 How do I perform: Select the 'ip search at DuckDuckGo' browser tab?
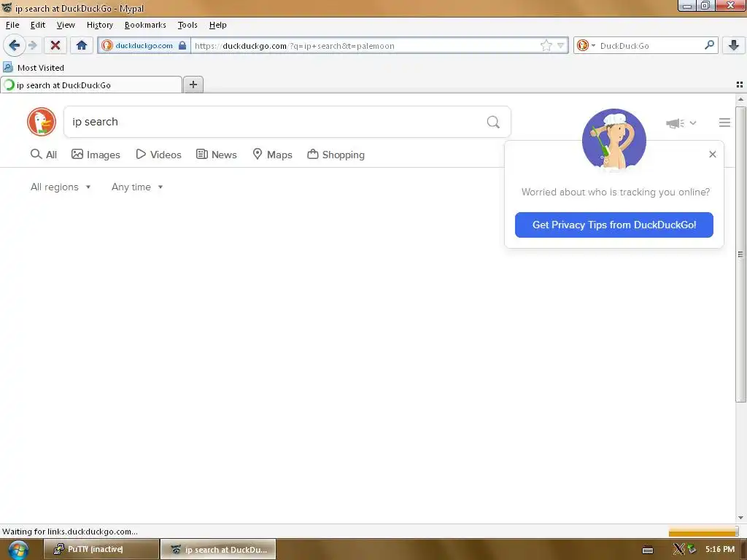91,85
